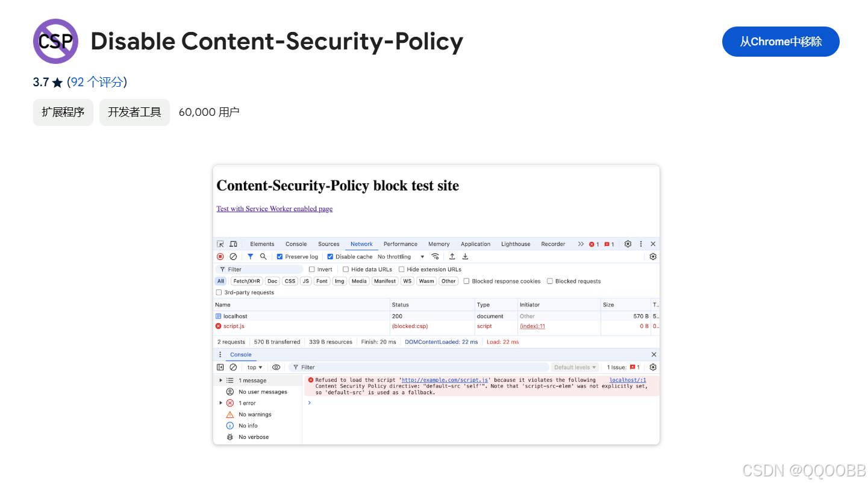Open the DevTools three-dot customize menu

(x=641, y=244)
